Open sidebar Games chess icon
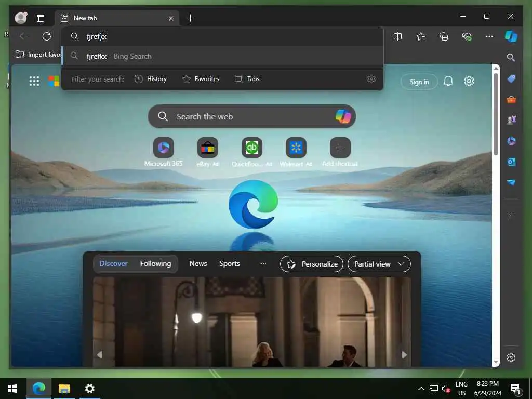Image resolution: width=532 pixels, height=399 pixels. [511, 120]
